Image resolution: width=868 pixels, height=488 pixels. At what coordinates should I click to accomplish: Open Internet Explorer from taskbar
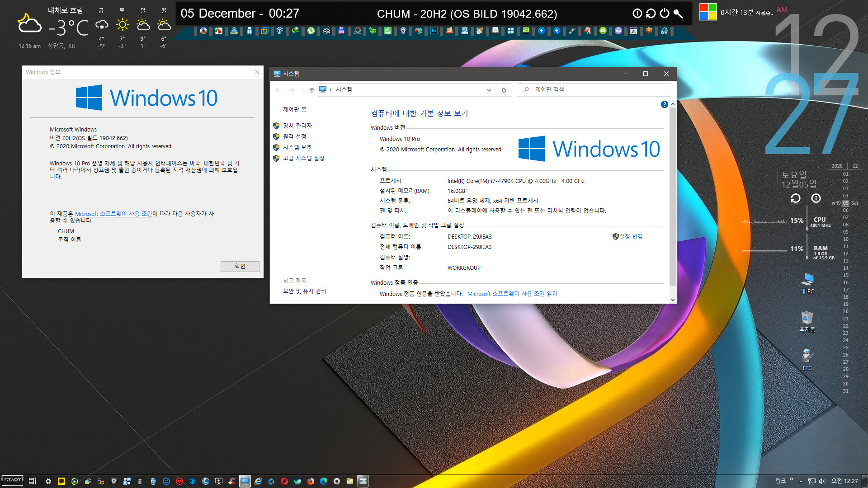pos(258,481)
